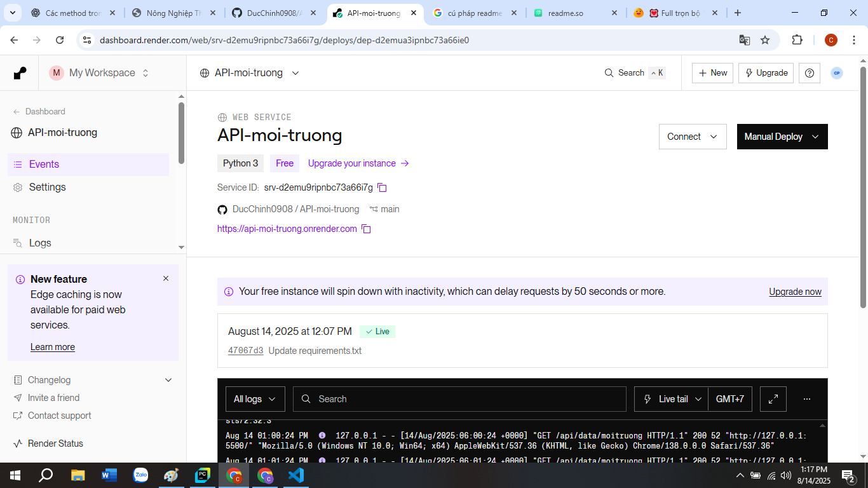The image size is (868, 488).
Task: Open the api-moi-truong.onrender.com link
Action: pyautogui.click(x=287, y=229)
